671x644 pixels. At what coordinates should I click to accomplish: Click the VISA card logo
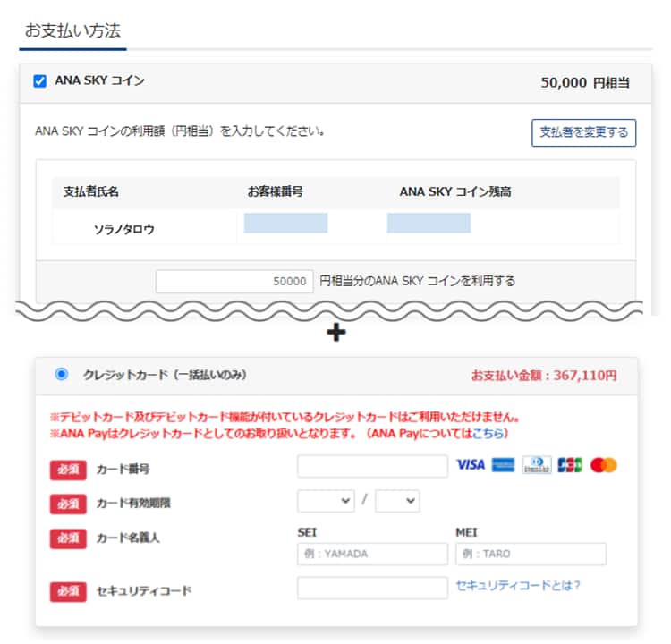click(x=470, y=465)
